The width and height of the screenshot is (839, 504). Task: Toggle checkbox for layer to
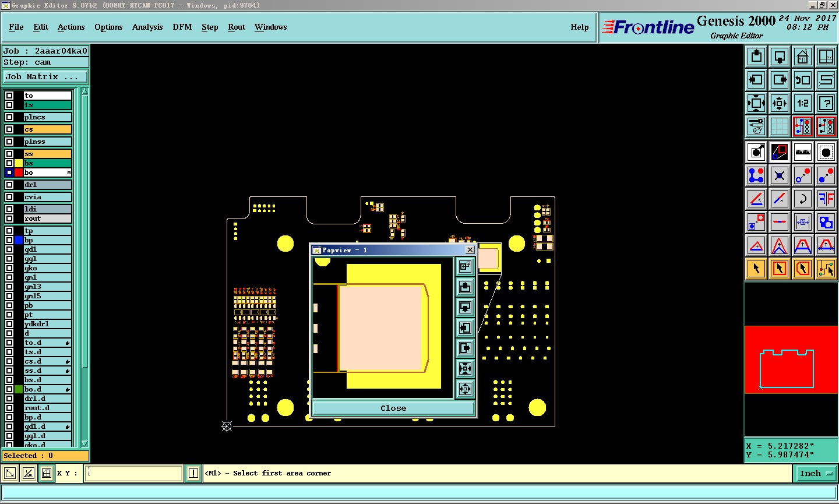9,96
